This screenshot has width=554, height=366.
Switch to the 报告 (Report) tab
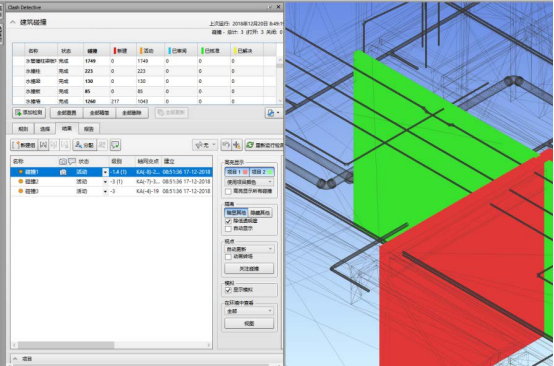[x=89, y=129]
